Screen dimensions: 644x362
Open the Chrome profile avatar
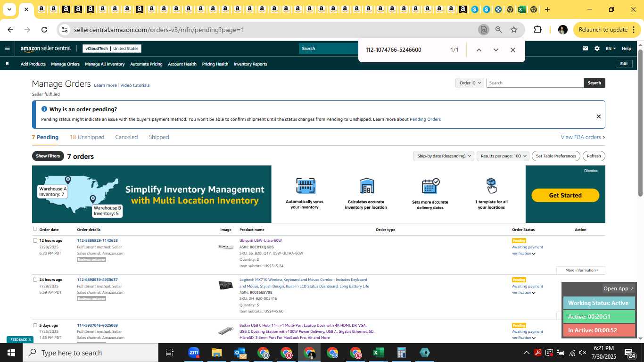click(x=562, y=30)
